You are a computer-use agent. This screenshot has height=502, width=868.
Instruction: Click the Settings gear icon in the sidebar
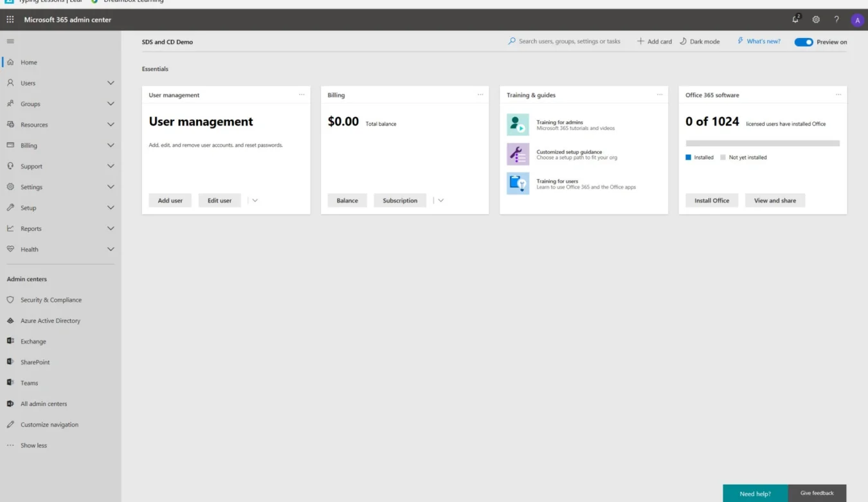click(10, 187)
